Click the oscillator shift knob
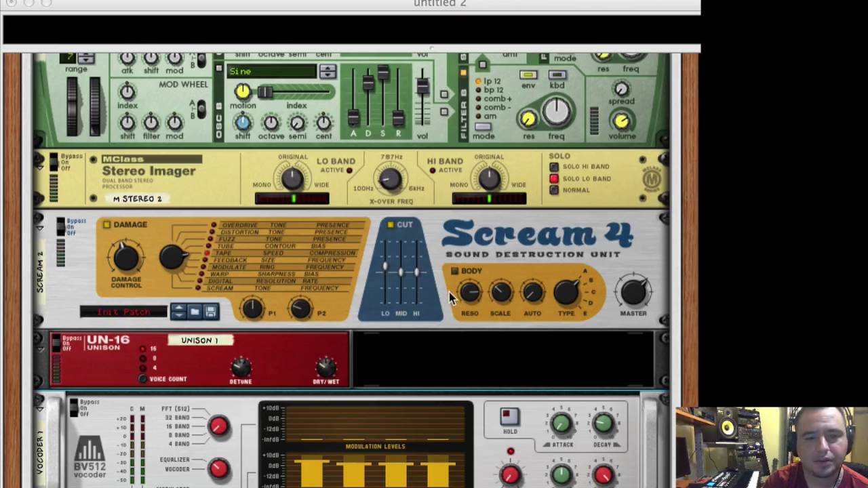868x488 pixels. pyautogui.click(x=242, y=123)
